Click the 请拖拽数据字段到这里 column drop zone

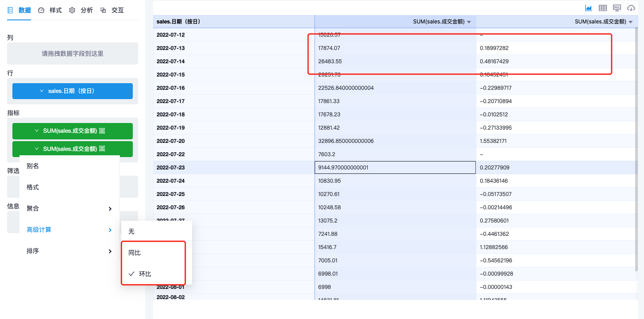73,54
